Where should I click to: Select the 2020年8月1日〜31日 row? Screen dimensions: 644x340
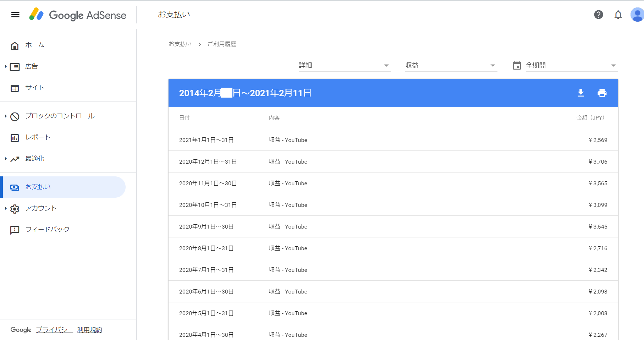pyautogui.click(x=393, y=248)
